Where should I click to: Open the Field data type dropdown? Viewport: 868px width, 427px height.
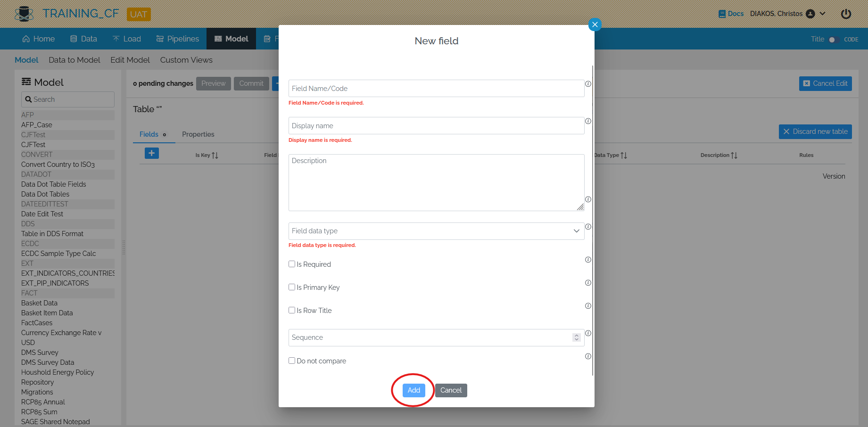coord(436,231)
